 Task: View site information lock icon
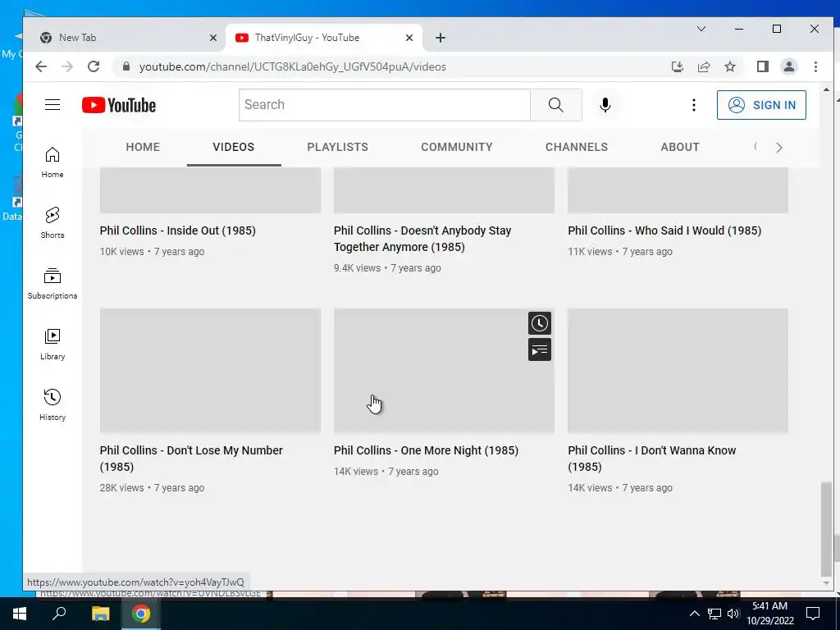coord(126,66)
